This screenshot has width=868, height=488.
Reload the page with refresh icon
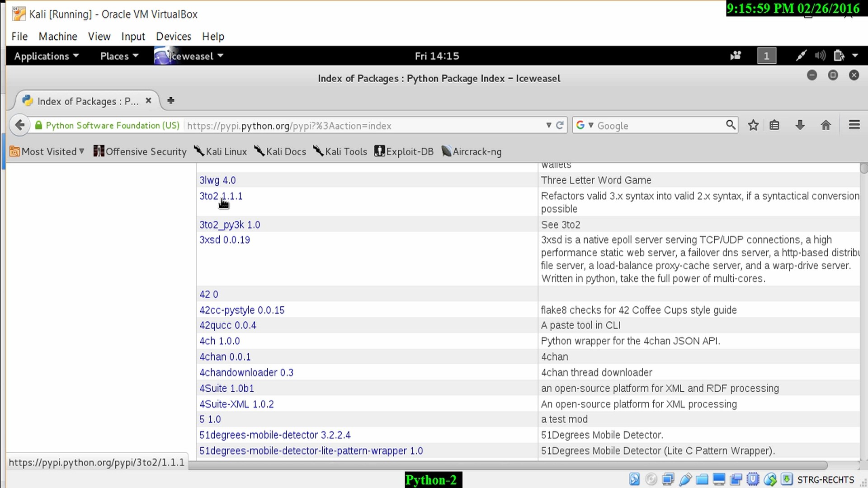pyautogui.click(x=560, y=125)
